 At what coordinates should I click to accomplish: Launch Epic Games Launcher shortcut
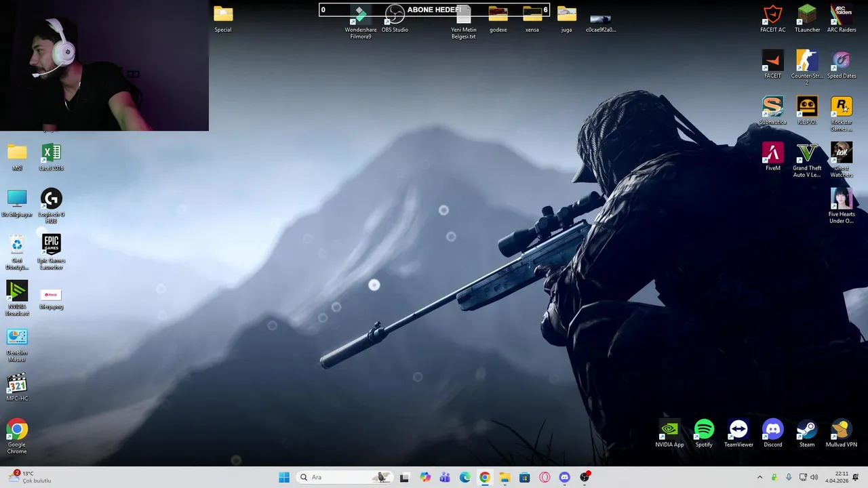coord(52,252)
